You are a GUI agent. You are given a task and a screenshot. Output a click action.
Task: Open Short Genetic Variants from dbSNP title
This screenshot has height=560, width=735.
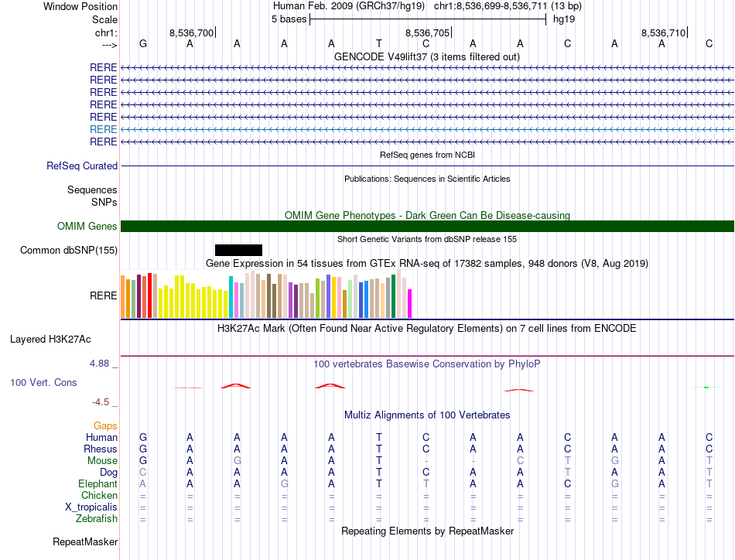click(427, 239)
